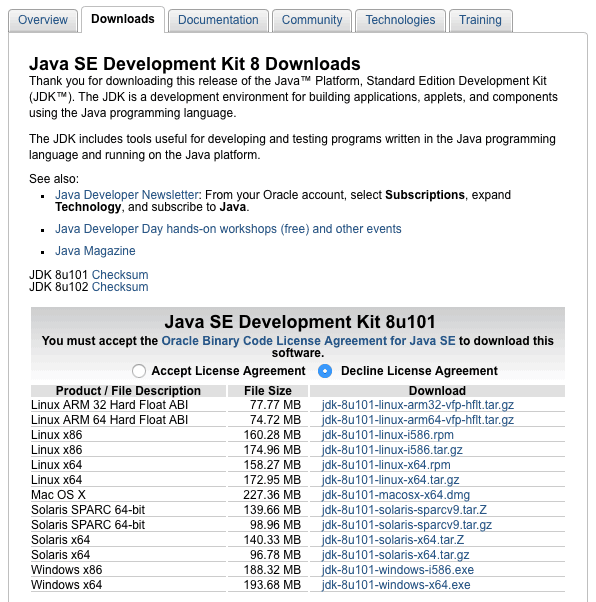Select the Downloads tab
The height and width of the screenshot is (602, 596).
coord(123,19)
